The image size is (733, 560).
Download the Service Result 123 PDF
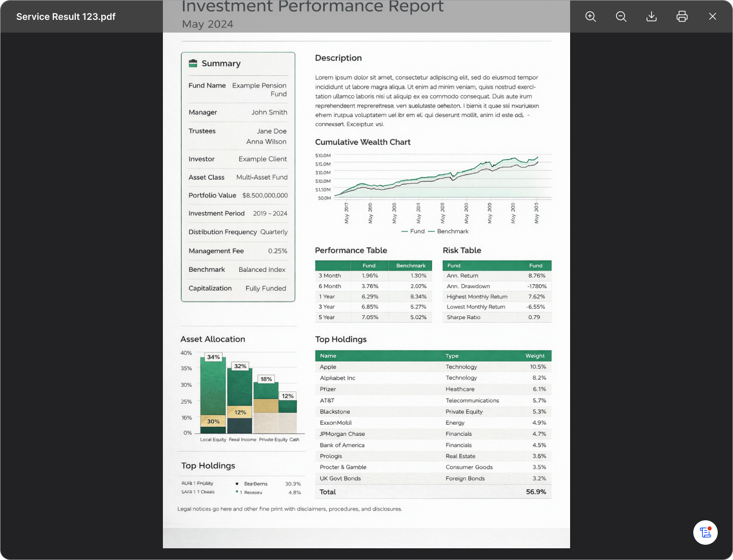[x=652, y=16]
